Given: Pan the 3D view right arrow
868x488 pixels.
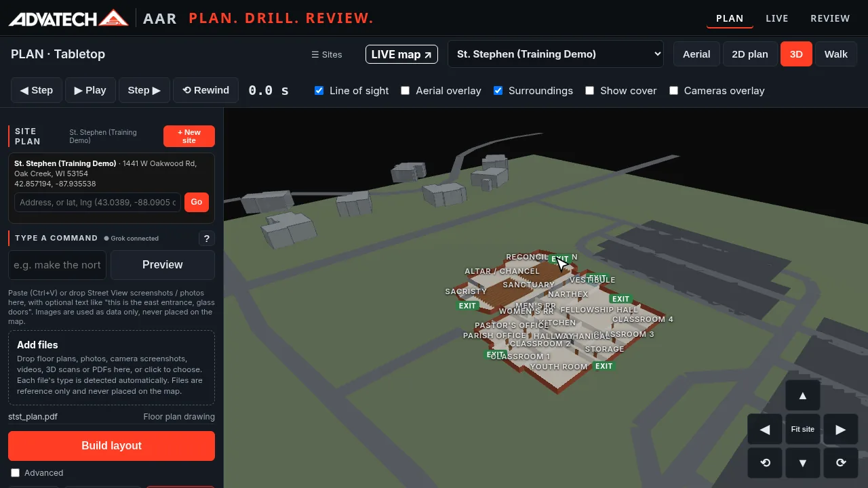Looking at the screenshot, I should coord(841,429).
